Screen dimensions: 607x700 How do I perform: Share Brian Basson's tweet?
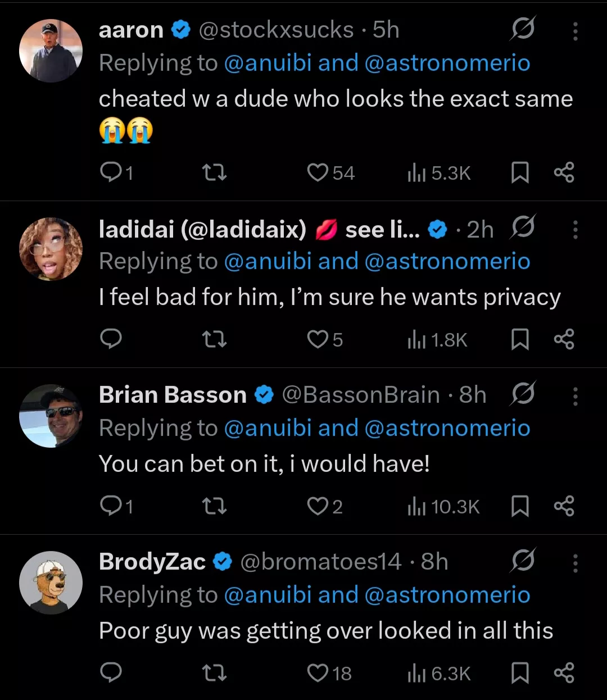click(x=564, y=506)
